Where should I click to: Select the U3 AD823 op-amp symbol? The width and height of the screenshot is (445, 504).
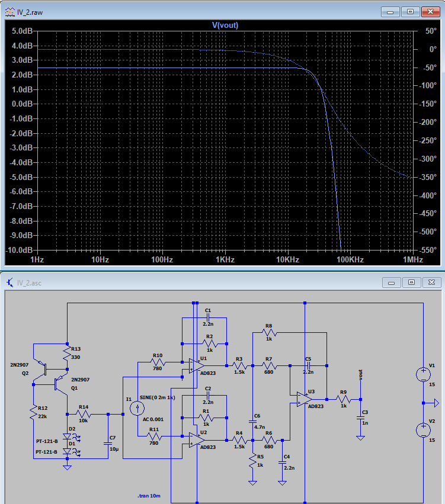click(304, 400)
